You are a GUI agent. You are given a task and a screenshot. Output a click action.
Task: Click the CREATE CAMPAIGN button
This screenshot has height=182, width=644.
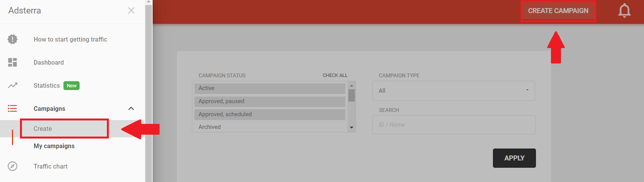pos(558,11)
